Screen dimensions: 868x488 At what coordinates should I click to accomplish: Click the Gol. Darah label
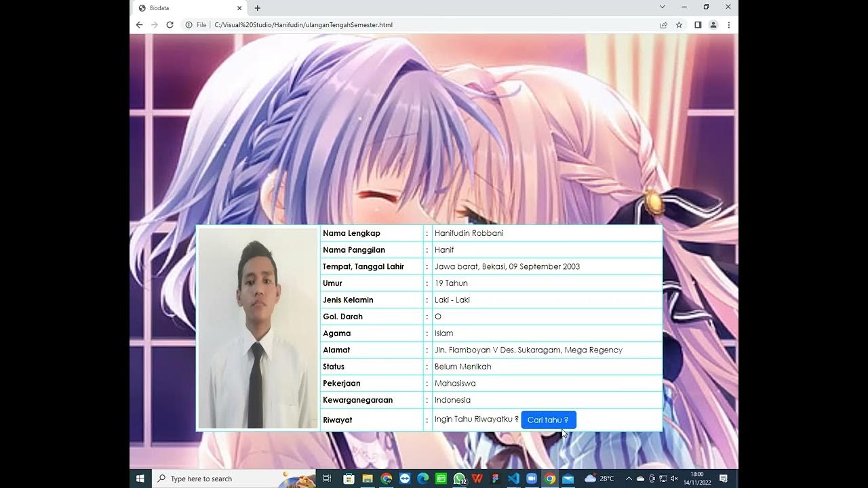[342, 317]
